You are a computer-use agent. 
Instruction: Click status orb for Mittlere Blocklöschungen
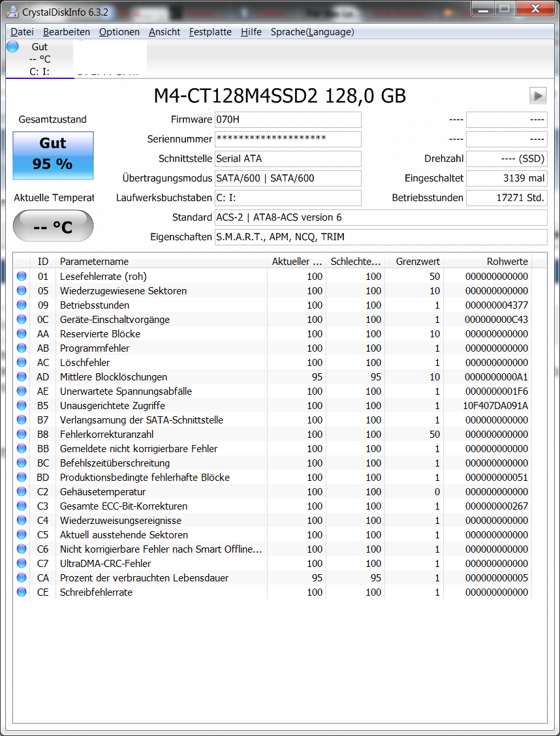pyautogui.click(x=21, y=376)
